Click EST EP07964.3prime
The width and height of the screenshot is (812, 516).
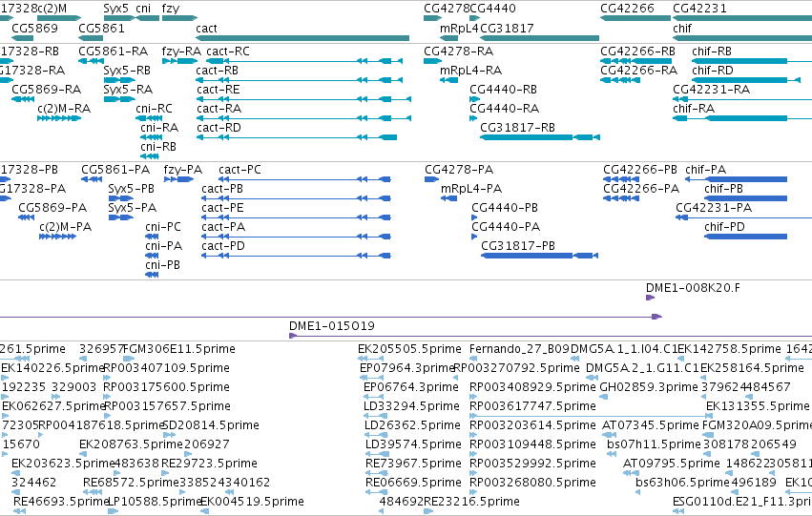tap(371, 378)
